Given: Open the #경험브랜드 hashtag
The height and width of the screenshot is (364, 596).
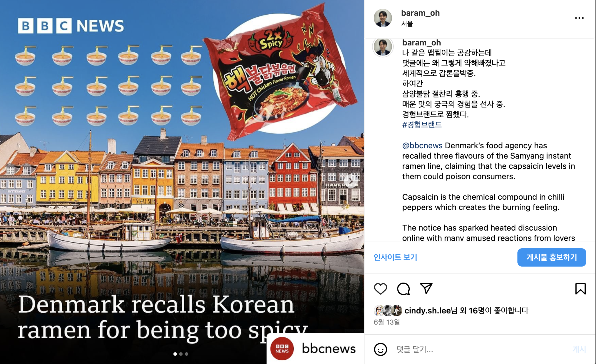Looking at the screenshot, I should (x=422, y=125).
